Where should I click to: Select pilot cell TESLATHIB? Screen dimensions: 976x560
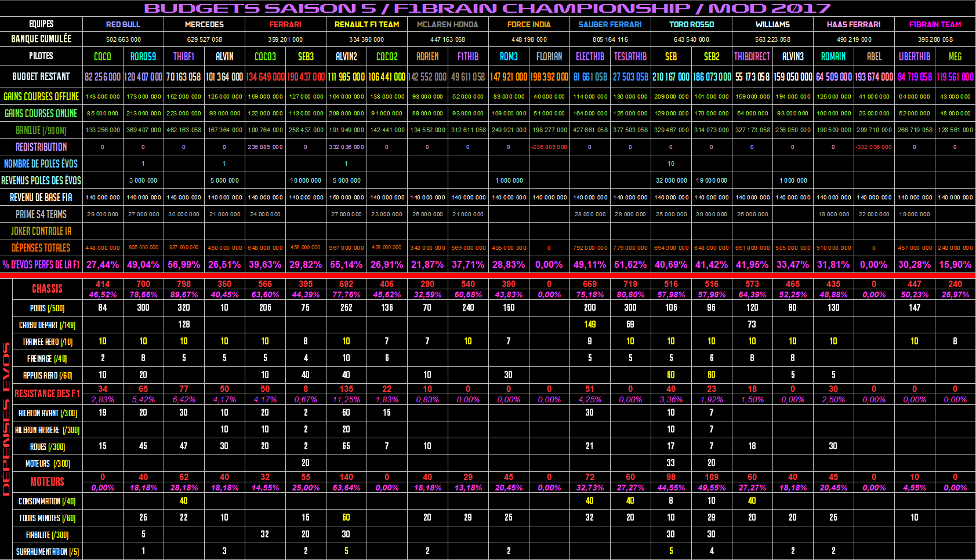[x=630, y=56]
